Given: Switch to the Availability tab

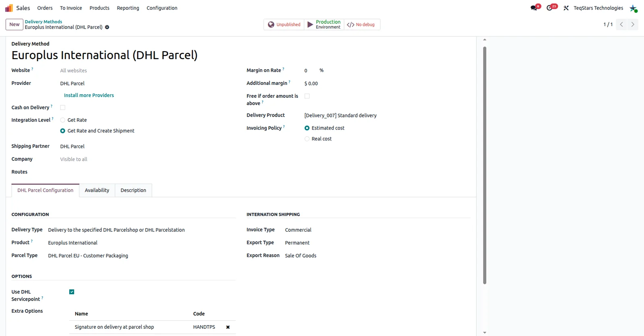Looking at the screenshot, I should 97,190.
